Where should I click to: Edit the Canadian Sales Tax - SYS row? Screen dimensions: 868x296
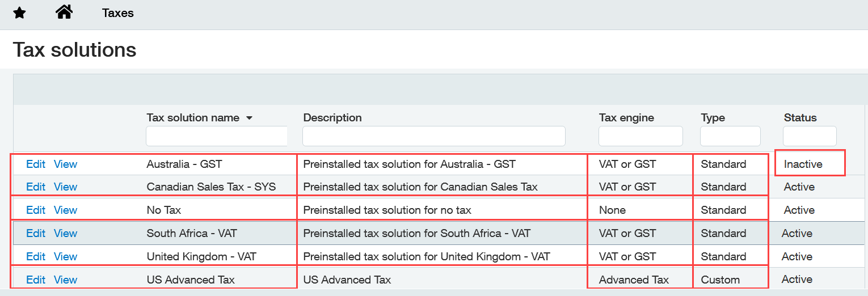tap(36, 187)
